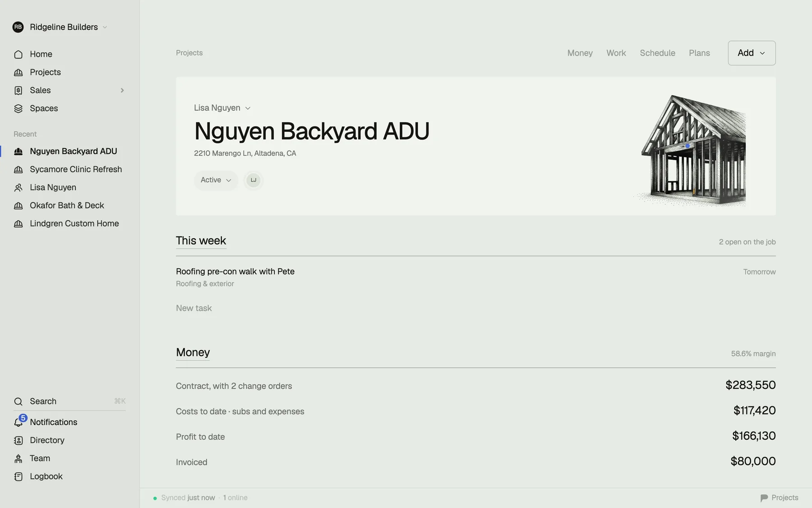Click the $117,420 costs to date value
812x508 pixels.
tap(754, 410)
